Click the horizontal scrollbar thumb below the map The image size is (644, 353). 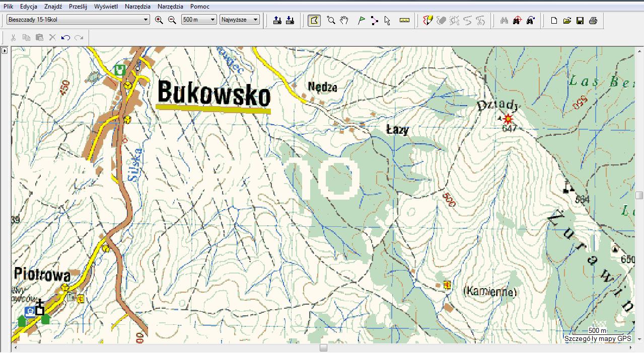(x=323, y=348)
